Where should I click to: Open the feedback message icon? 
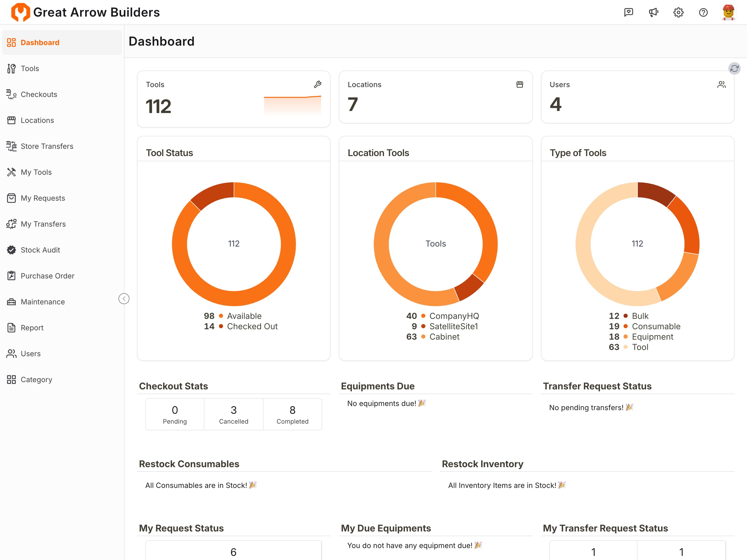click(628, 12)
